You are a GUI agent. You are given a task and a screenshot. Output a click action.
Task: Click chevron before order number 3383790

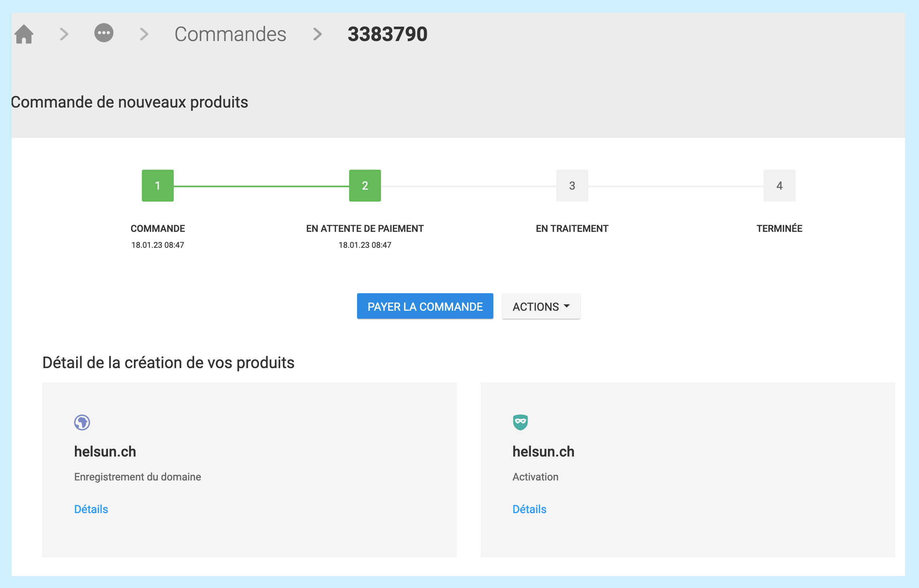pyautogui.click(x=317, y=34)
